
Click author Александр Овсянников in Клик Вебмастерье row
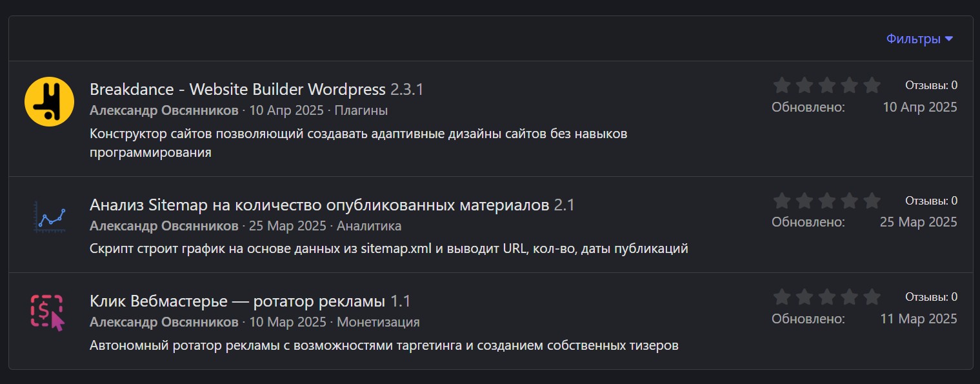coord(164,322)
